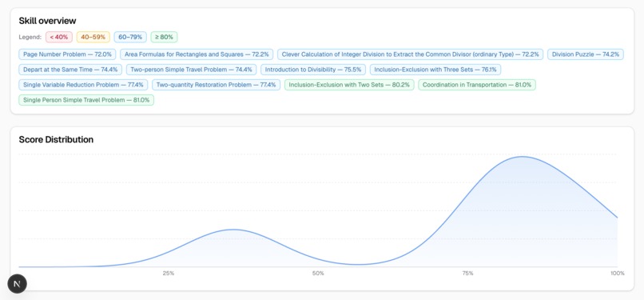Click the red < 40% legend badge
Image resolution: width=644 pixels, height=300 pixels.
[x=59, y=37]
